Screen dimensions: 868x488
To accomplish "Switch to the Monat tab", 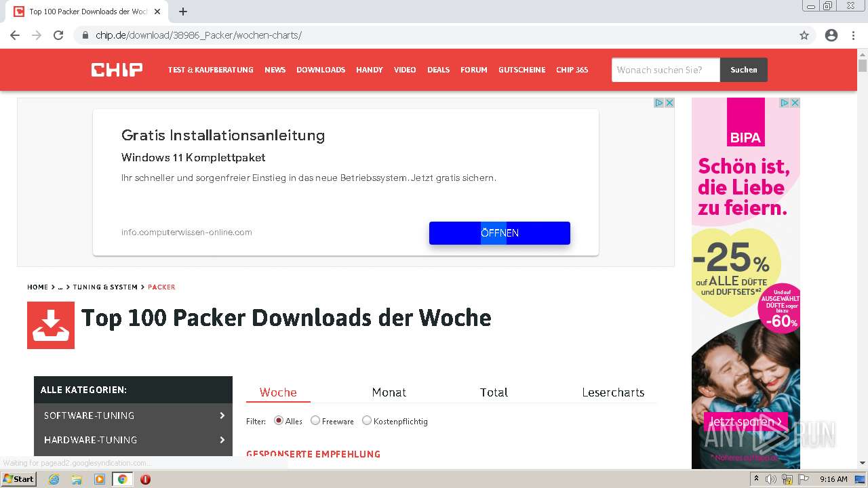I will (x=389, y=392).
